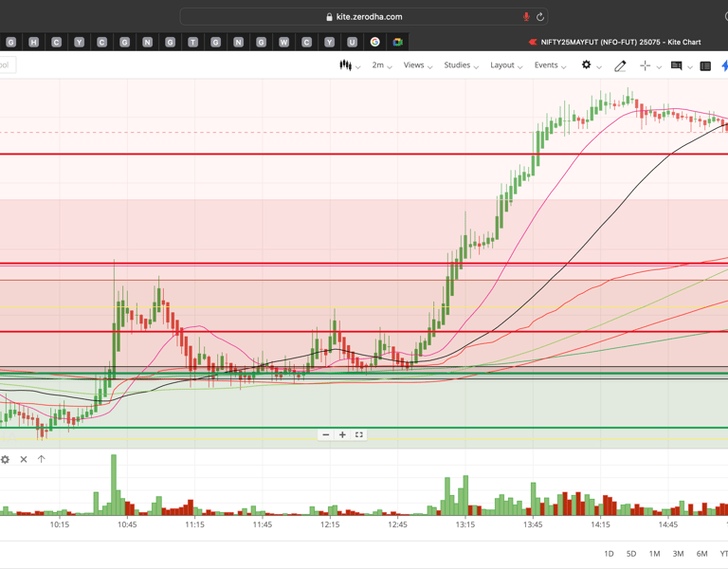Image resolution: width=728 pixels, height=569 pixels.
Task: Click the chart fit-to-screen icon
Action: [359, 434]
